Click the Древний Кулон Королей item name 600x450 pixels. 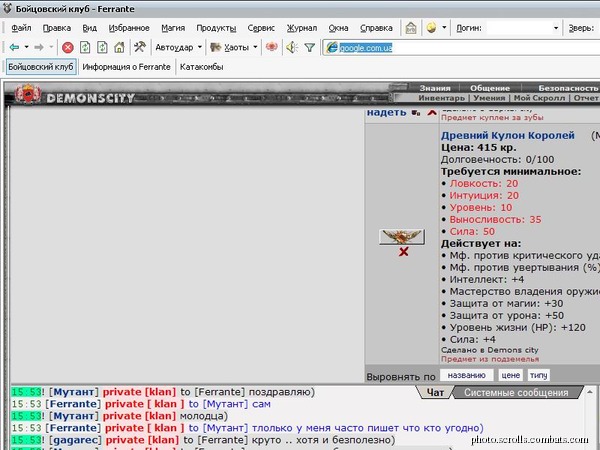point(508,135)
